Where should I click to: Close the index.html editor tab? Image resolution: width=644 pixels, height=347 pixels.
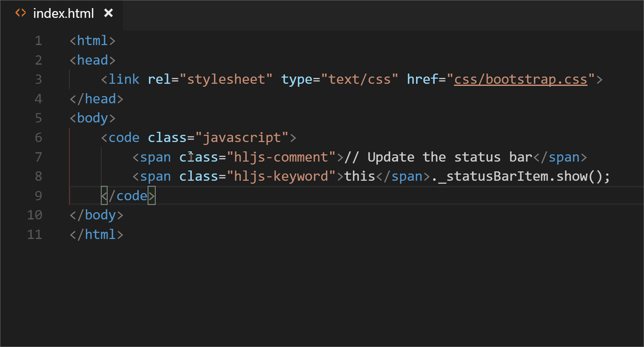108,13
